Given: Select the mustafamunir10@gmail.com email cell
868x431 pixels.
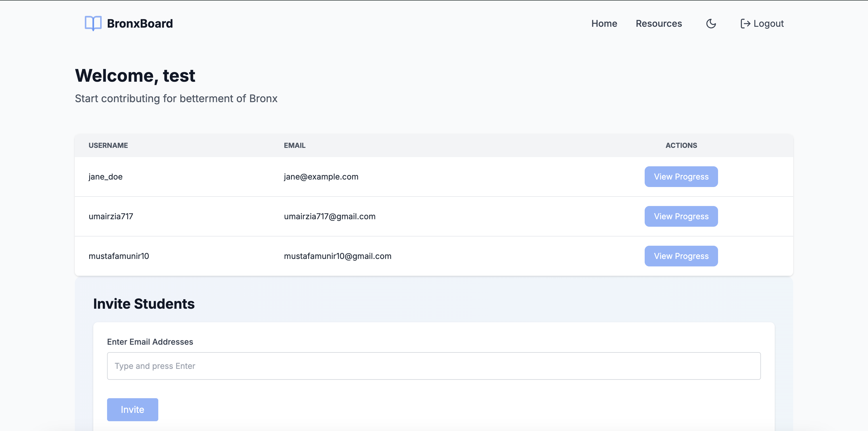Looking at the screenshot, I should tap(337, 256).
